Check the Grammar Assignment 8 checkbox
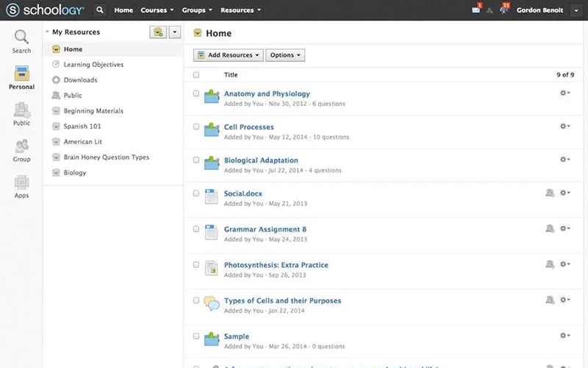 tap(196, 229)
